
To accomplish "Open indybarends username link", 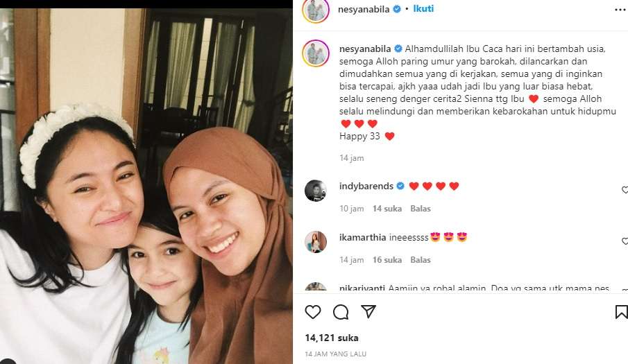I will (366, 186).
